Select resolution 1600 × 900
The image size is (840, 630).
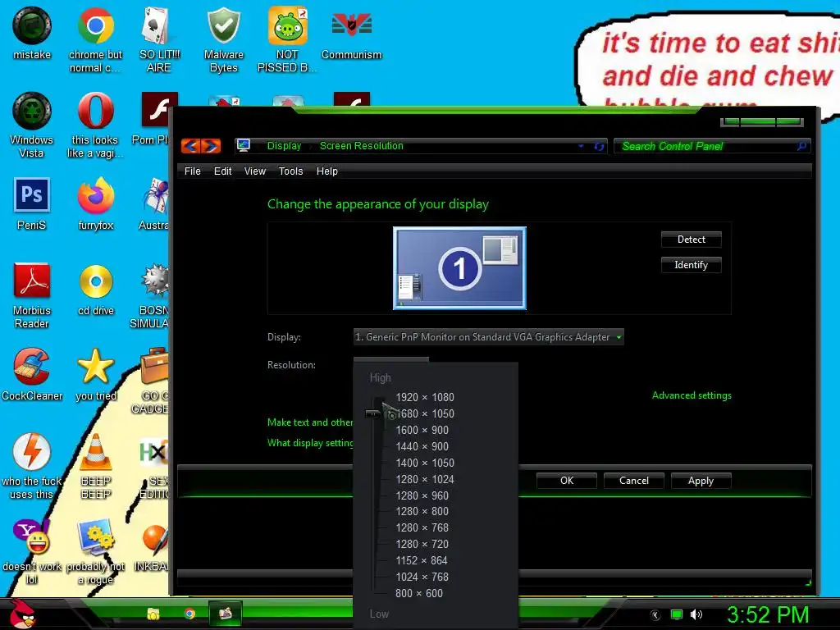tap(422, 430)
